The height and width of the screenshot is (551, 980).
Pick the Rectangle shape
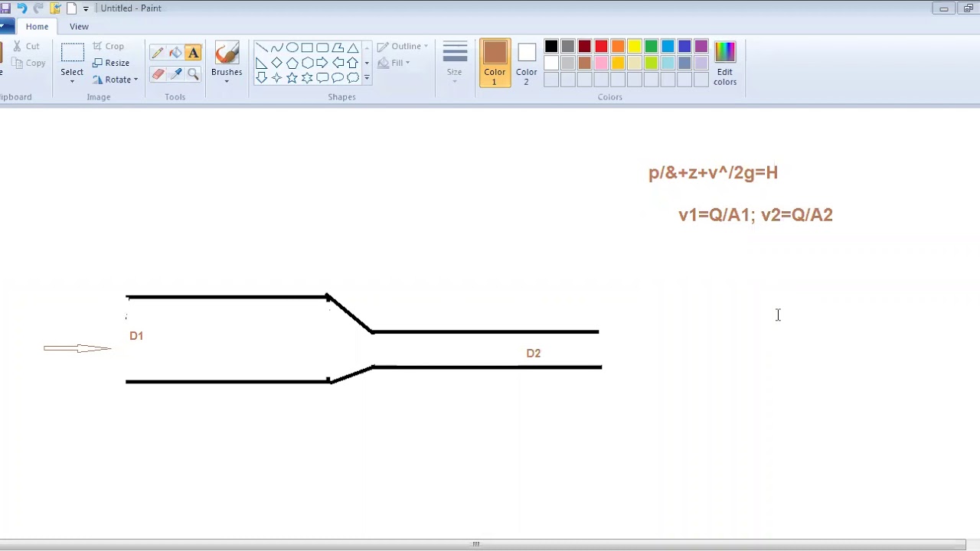click(307, 47)
